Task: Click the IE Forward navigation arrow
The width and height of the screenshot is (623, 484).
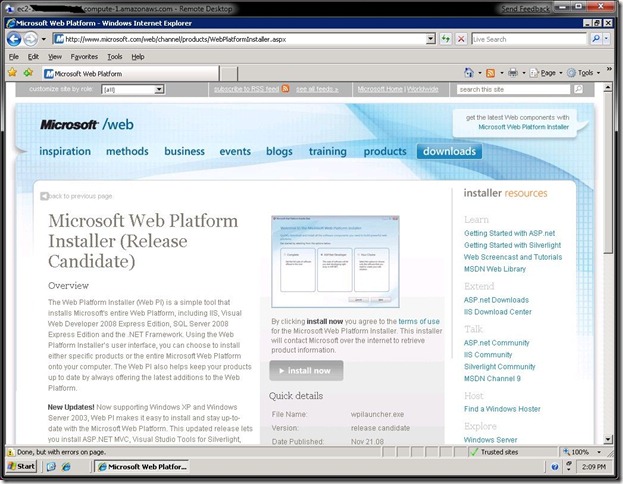Action: (31, 39)
